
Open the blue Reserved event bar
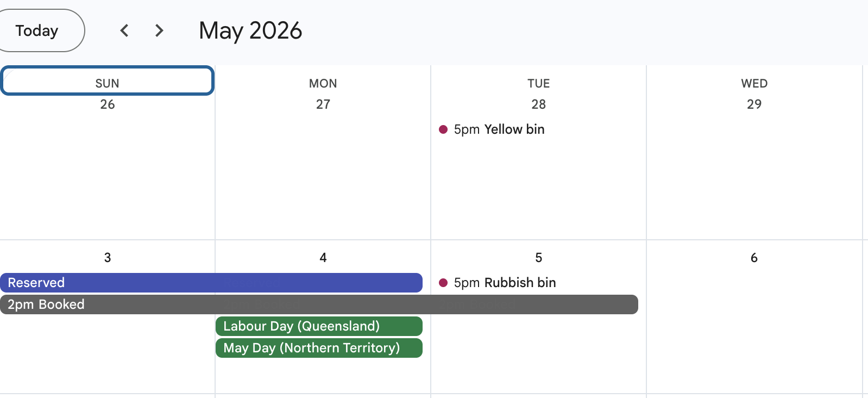click(x=211, y=283)
